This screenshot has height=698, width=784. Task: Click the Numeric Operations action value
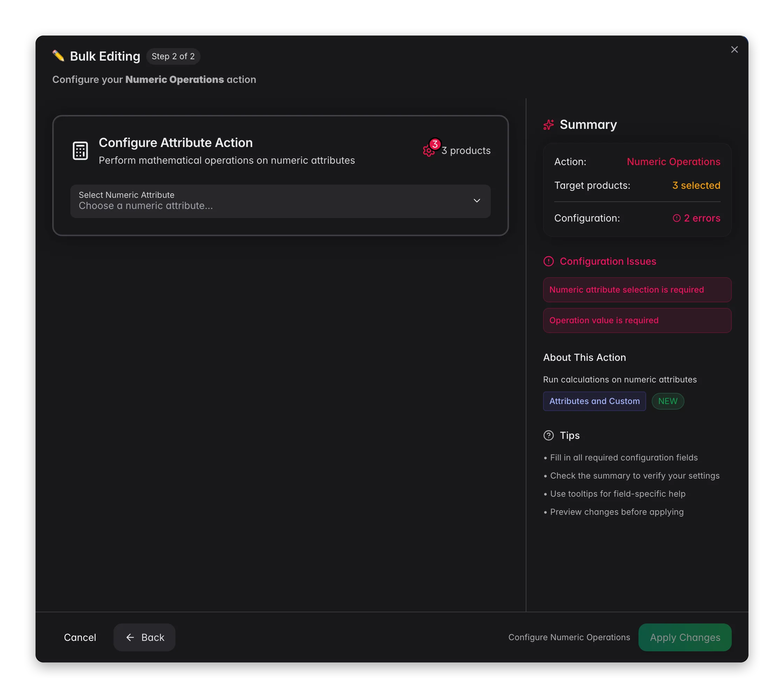(674, 162)
